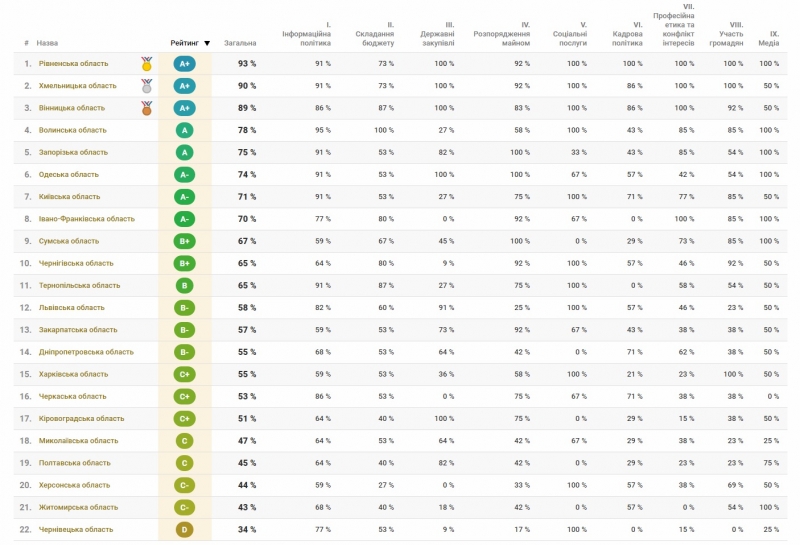This screenshot has width=800, height=545.
Task: Sort by the Рейтинг column arrow
Action: click(207, 44)
